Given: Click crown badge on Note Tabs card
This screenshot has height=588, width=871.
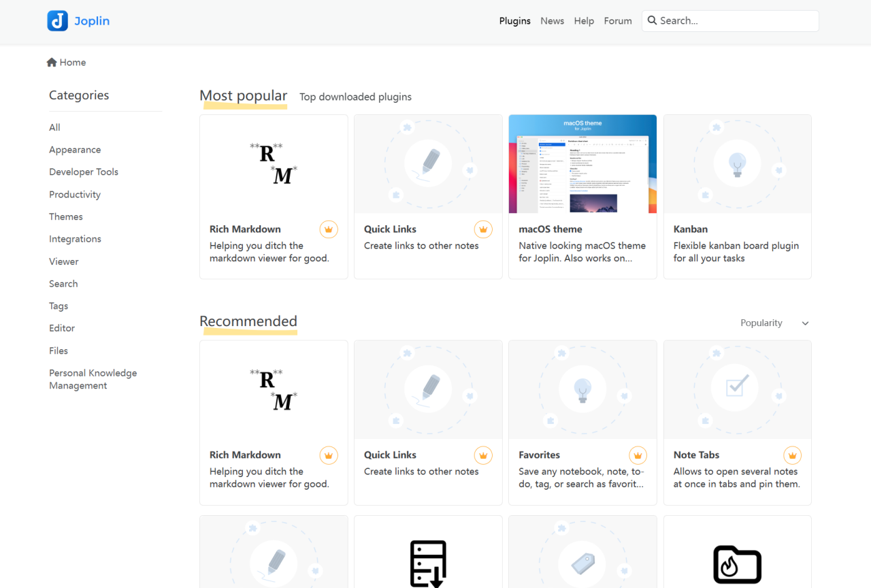Looking at the screenshot, I should [x=792, y=455].
